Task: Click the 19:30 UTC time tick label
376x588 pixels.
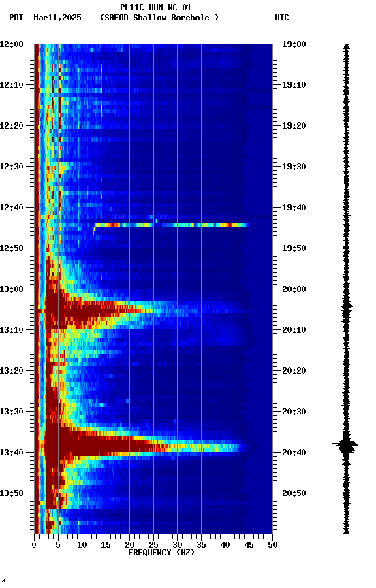Action: point(294,167)
